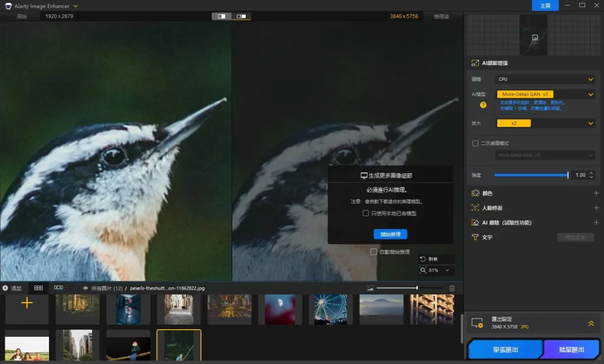Open the 主頁 home tab
The image size is (604, 364).
click(545, 5)
